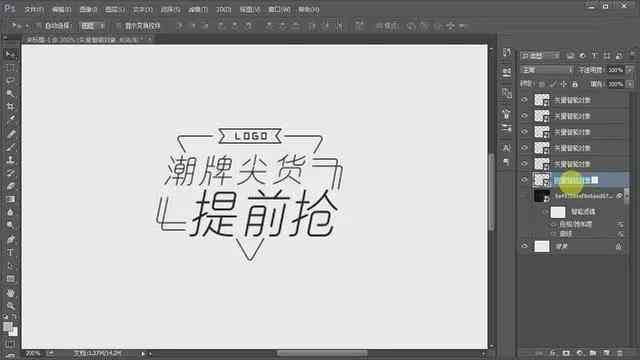Viewport: 640px width, 360px height.
Task: Click the zoom percentage field in status bar
Action: pos(33,353)
